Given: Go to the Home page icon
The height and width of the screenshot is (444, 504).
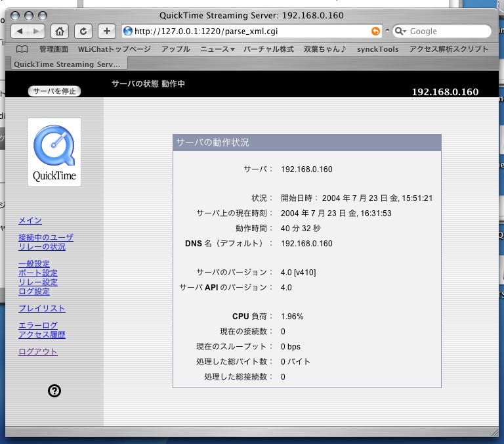Looking at the screenshot, I should click(60, 32).
